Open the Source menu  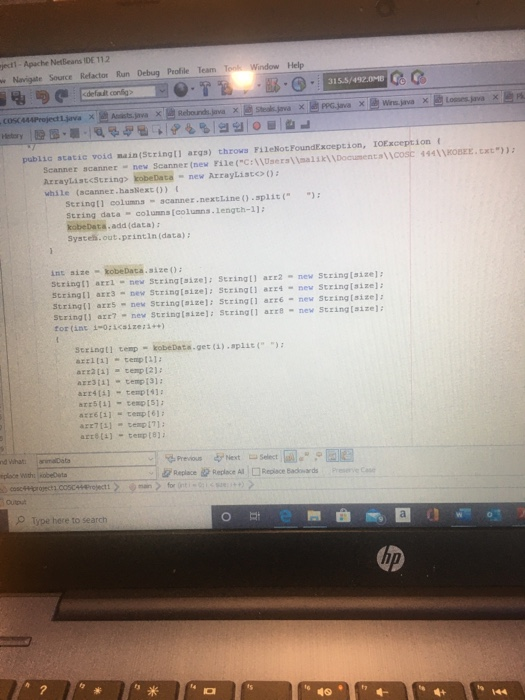(x=60, y=77)
